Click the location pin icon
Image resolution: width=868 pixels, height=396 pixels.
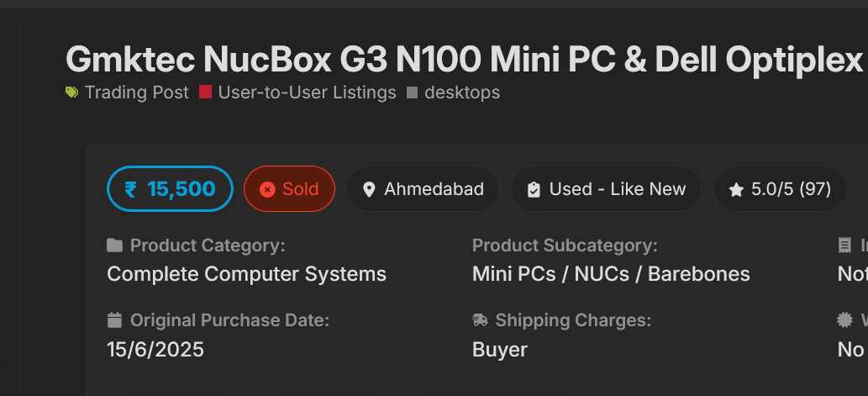click(368, 189)
